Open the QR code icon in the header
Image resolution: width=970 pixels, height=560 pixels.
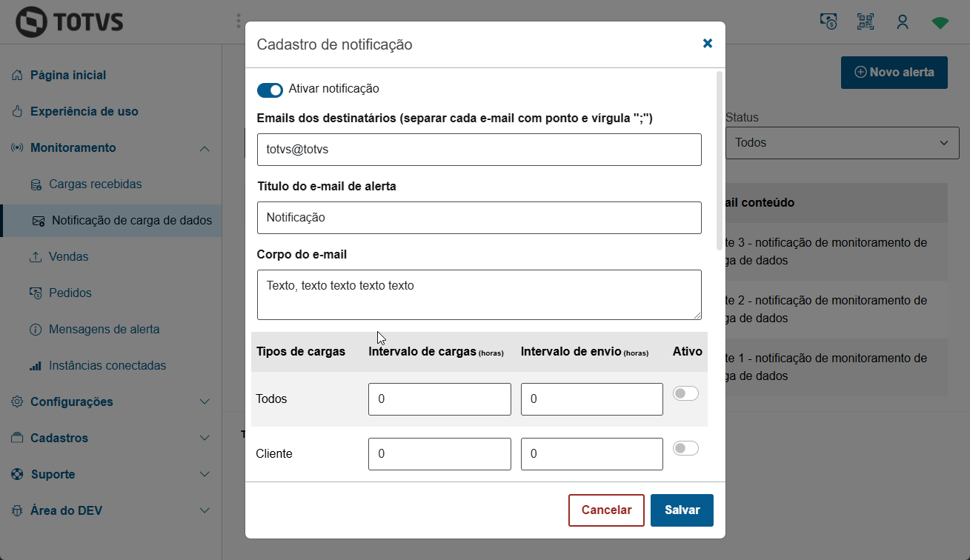(x=865, y=21)
